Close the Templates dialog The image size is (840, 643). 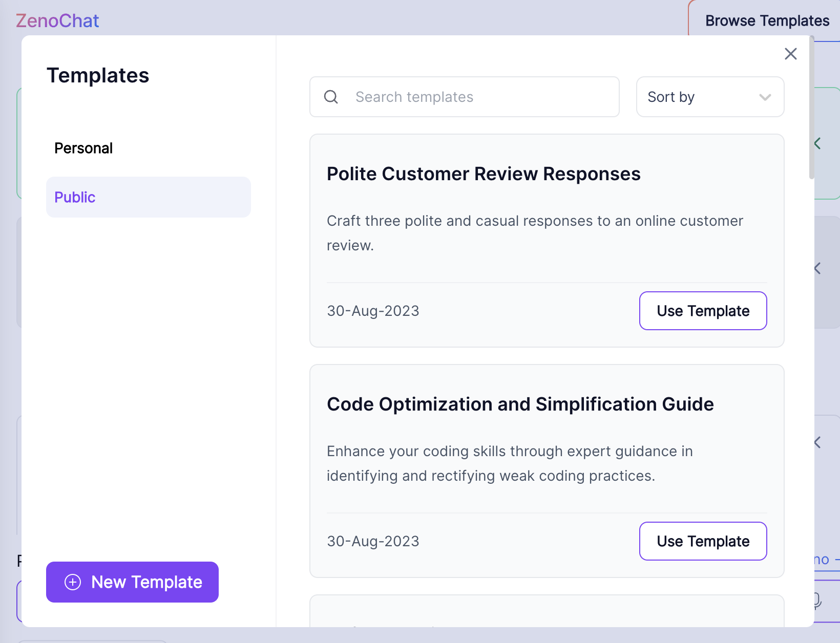(x=790, y=54)
